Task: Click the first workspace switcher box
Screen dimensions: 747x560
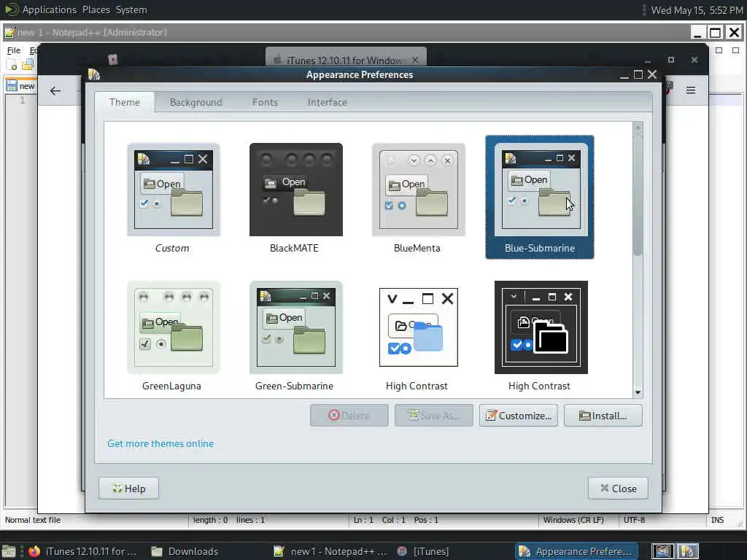Action: pos(662,551)
